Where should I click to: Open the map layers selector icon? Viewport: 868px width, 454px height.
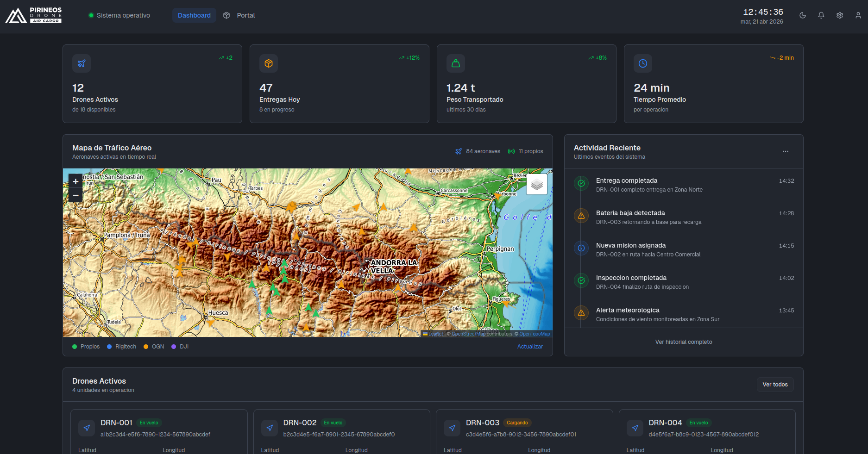point(536,183)
